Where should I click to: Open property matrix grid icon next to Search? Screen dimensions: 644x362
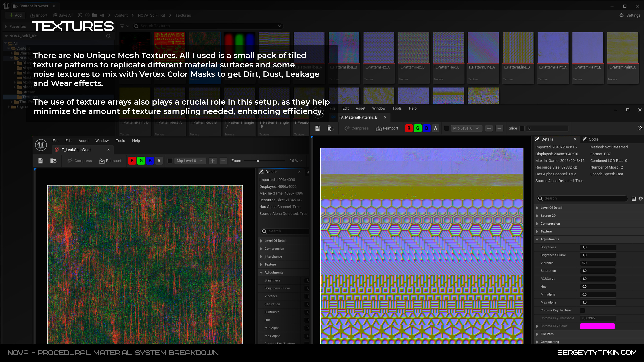[634, 199]
